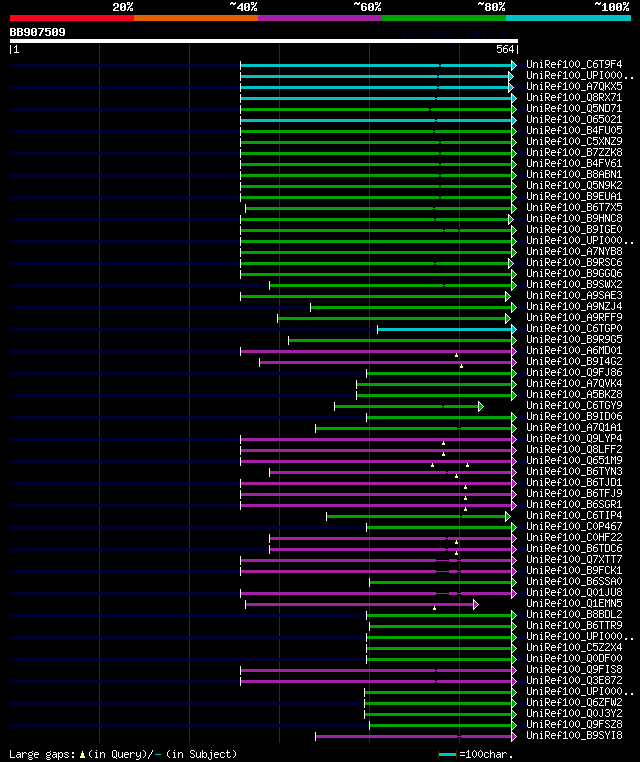The image size is (640, 762).
Task: Click the white BB907509 query sequence bar
Action: [264, 41]
